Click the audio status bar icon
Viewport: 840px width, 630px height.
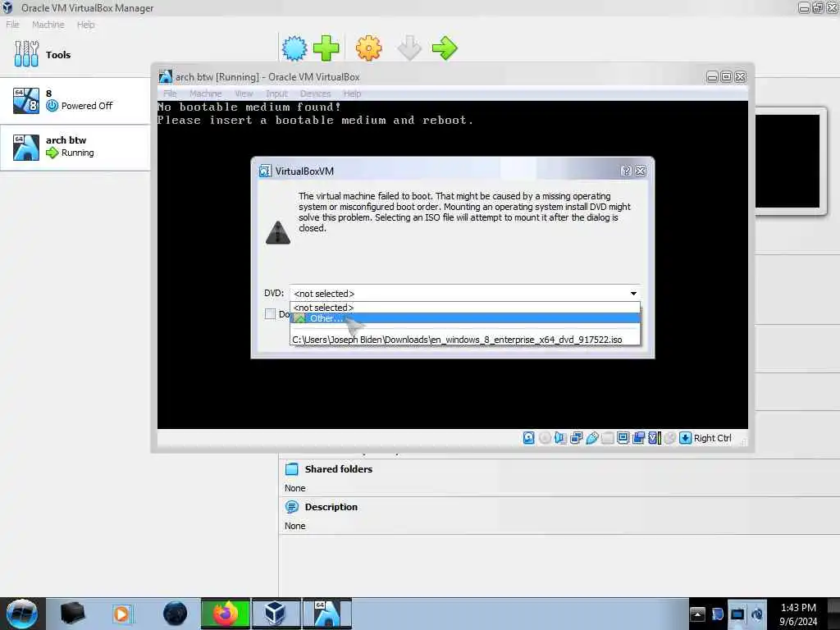pos(560,438)
